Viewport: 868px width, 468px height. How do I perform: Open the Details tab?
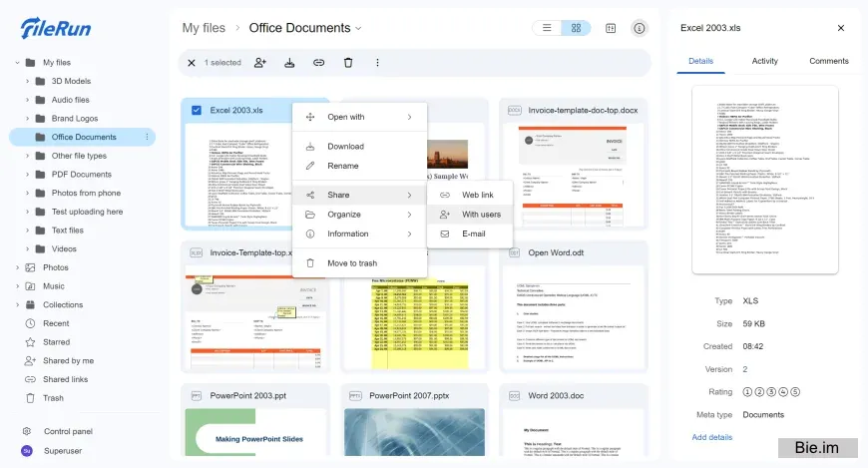click(700, 61)
